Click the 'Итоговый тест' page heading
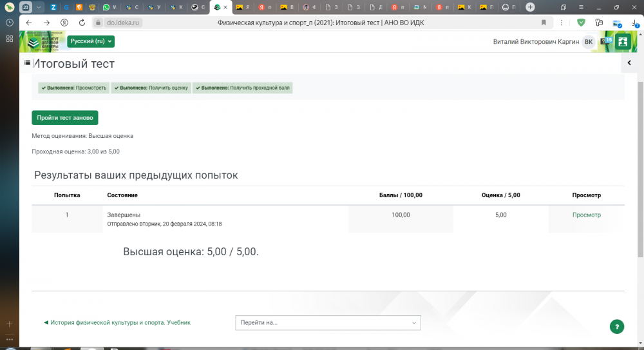This screenshot has height=350, width=644. click(x=74, y=64)
